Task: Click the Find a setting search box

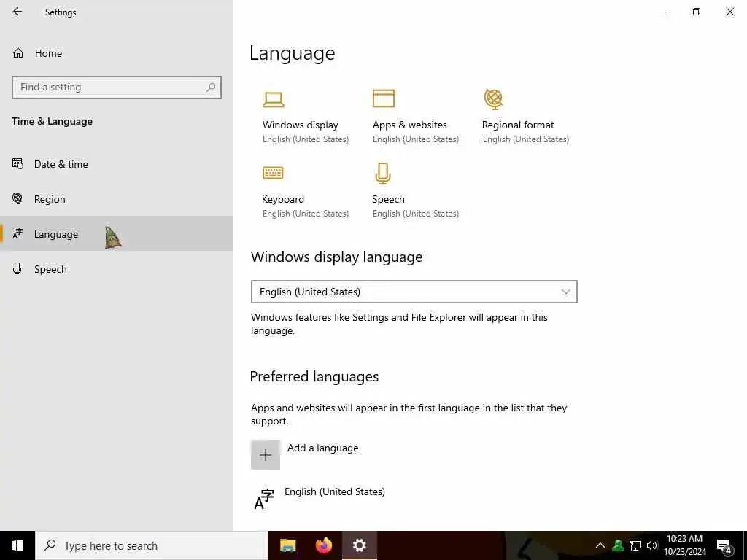Action: [x=117, y=87]
